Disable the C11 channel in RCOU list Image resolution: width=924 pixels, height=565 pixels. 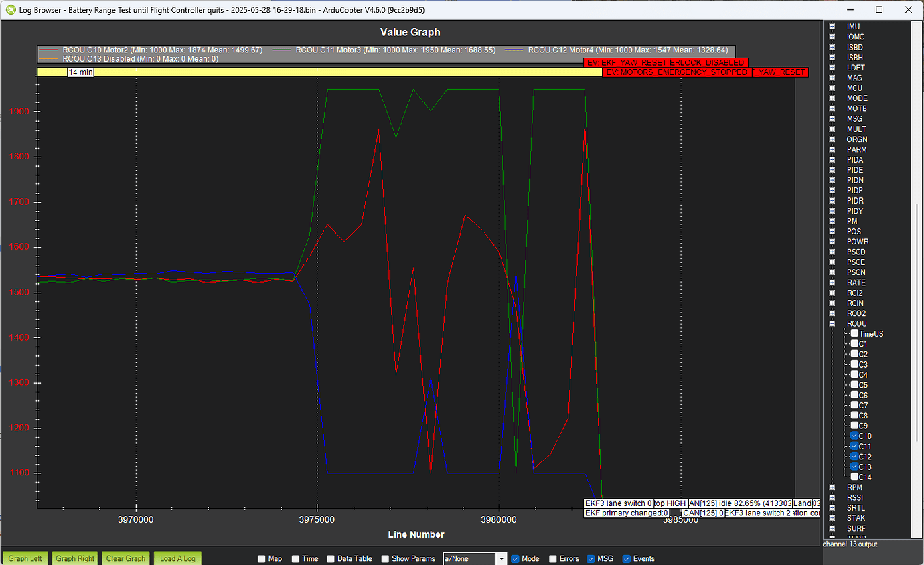click(x=854, y=446)
